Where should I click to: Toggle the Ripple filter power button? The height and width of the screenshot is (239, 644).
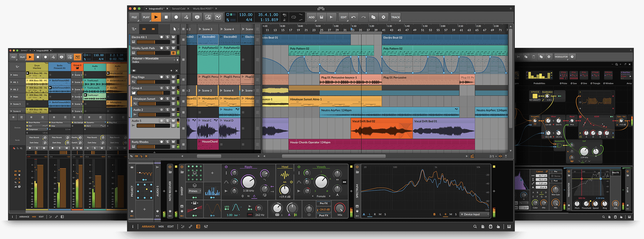(x=226, y=167)
